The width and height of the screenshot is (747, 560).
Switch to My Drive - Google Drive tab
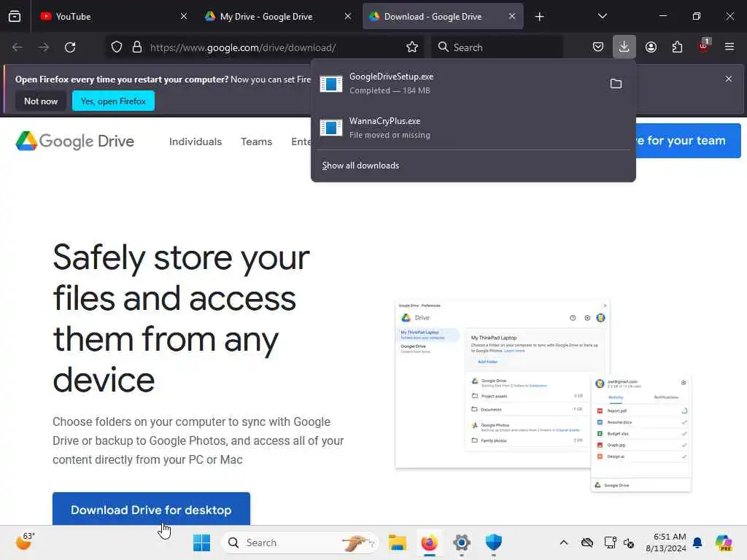pyautogui.click(x=278, y=16)
